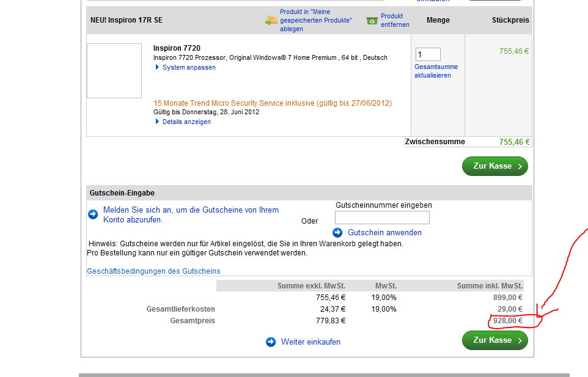The image size is (588, 377).
Task: Click the green basket remove-product icon
Action: [372, 21]
